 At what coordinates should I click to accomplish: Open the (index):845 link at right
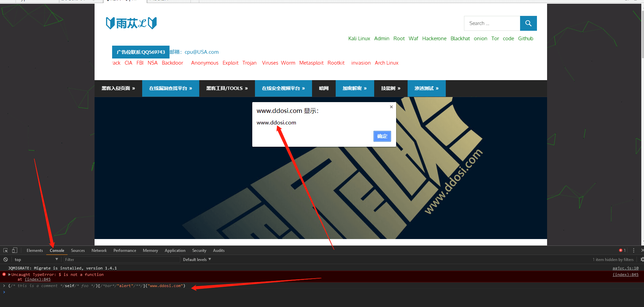(625, 275)
